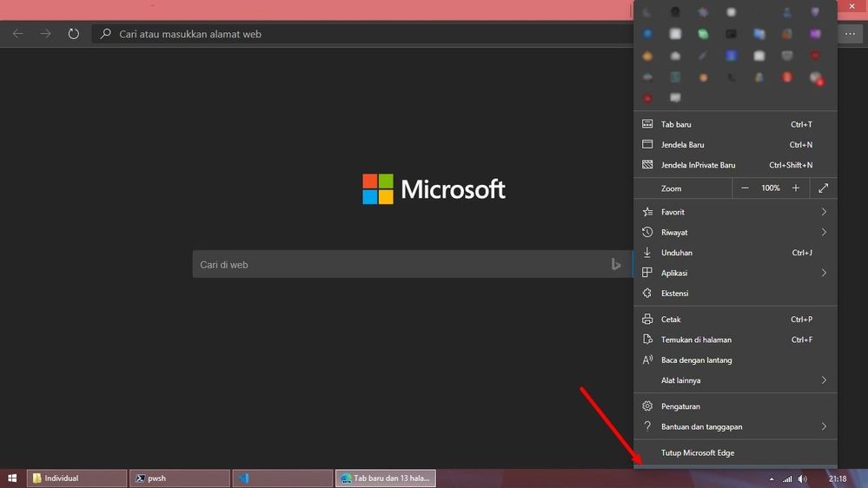Click into the 'Cari di web' search box

pos(413,265)
